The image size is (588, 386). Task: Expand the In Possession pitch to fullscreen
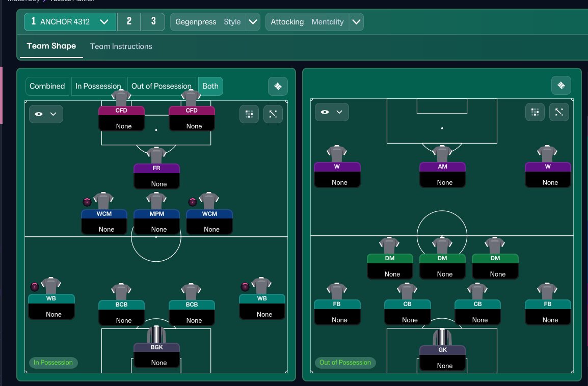click(x=273, y=114)
